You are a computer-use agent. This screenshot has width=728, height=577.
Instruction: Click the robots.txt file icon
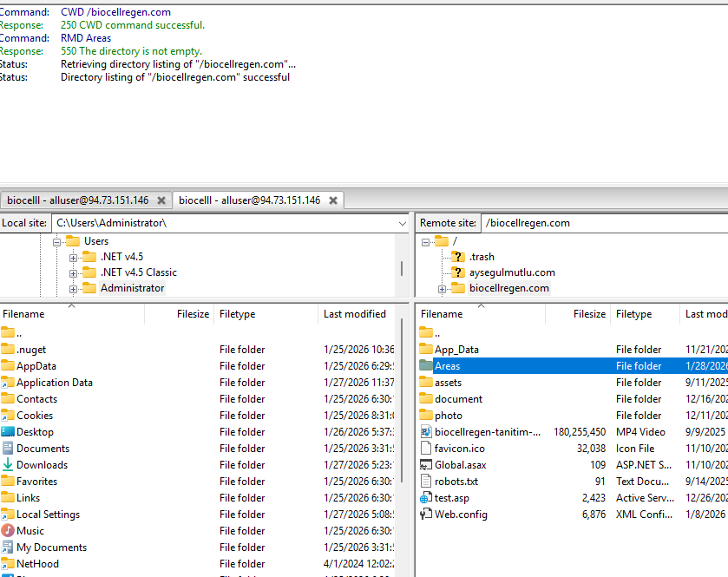pyautogui.click(x=426, y=482)
